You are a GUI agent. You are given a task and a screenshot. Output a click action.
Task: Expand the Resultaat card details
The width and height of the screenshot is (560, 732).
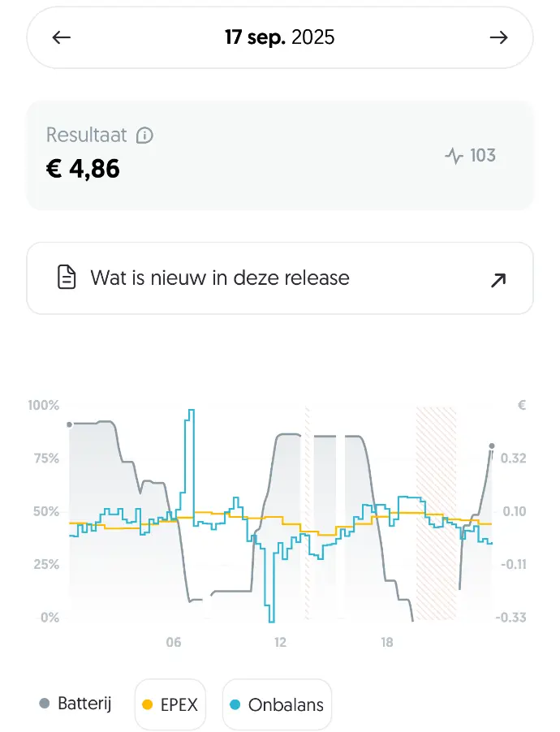pyautogui.click(x=280, y=155)
